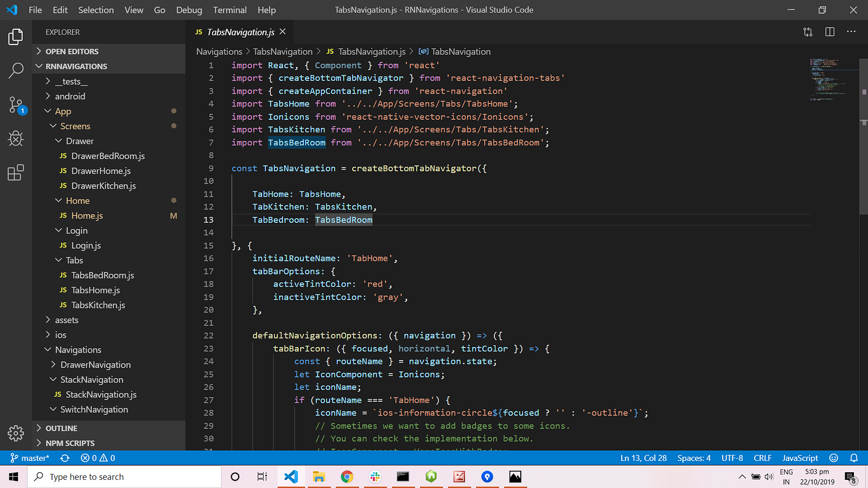Open the Explorer view in activity bar
868x488 pixels.
coord(16,37)
